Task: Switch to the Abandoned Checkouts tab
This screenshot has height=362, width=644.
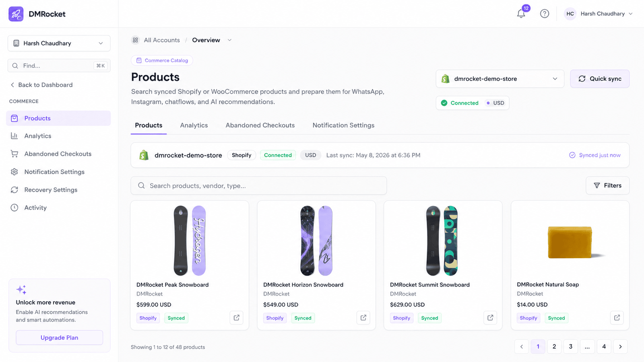Action: [x=260, y=125]
